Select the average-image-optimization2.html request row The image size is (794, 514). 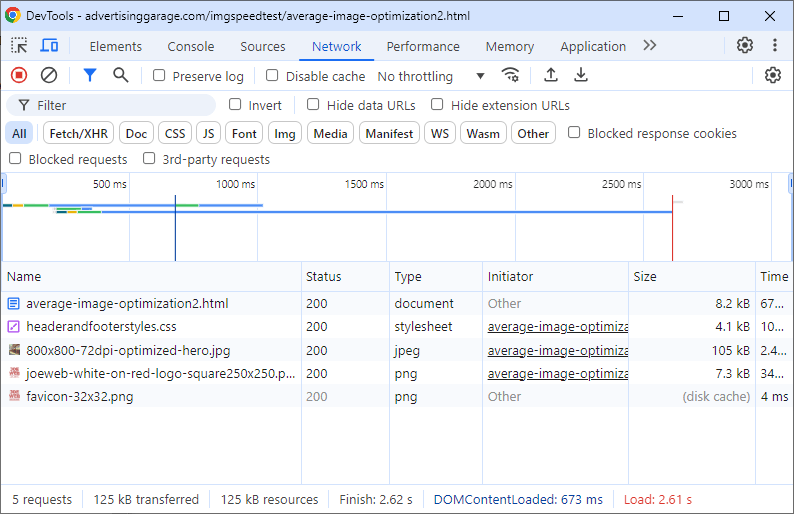click(x=397, y=303)
